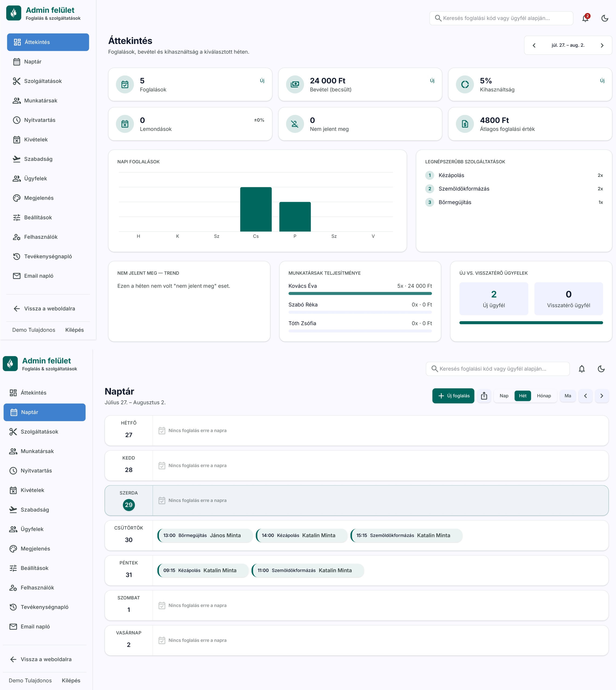The height and width of the screenshot is (690, 616).
Task: Click Kovács Éva performance progress bar
Action: pyautogui.click(x=360, y=294)
